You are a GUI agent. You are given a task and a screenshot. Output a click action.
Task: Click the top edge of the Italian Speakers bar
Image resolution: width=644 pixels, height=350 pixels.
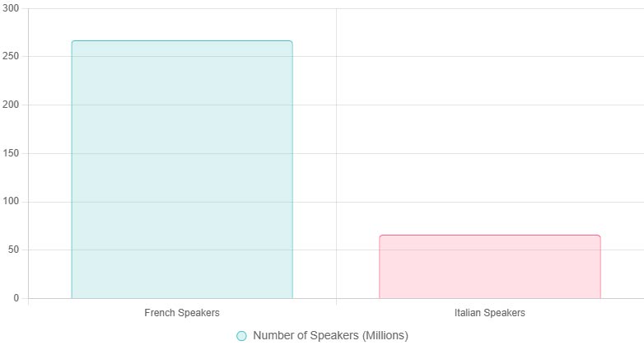click(490, 236)
